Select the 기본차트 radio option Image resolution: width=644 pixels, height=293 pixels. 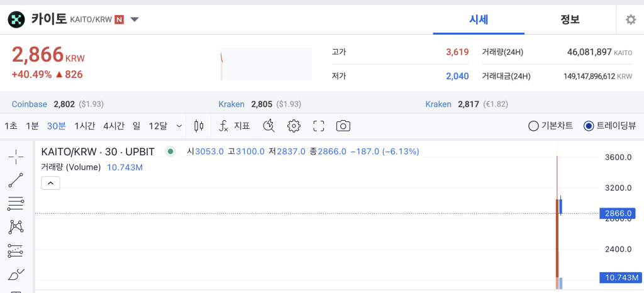[550, 126]
